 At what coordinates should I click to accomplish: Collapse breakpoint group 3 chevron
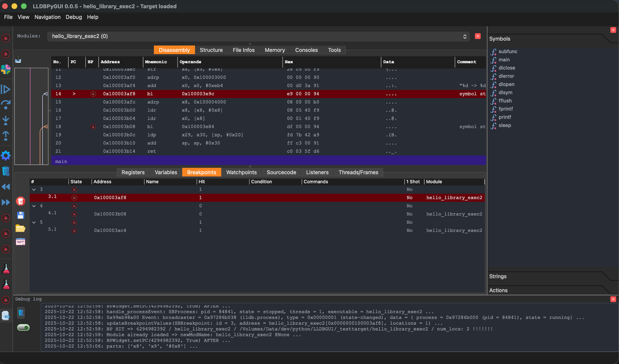[34, 190]
